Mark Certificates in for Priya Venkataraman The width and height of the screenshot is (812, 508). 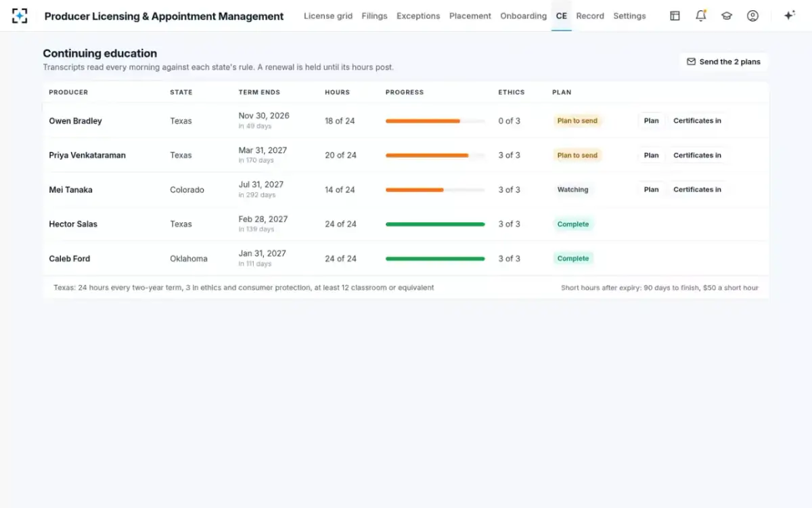[x=697, y=155]
